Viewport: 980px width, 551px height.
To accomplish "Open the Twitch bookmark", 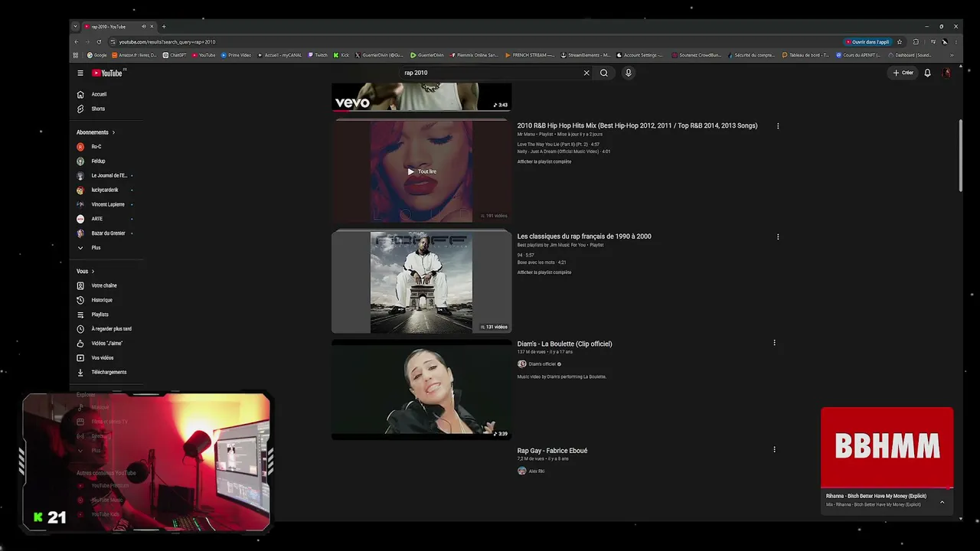I will pyautogui.click(x=318, y=55).
